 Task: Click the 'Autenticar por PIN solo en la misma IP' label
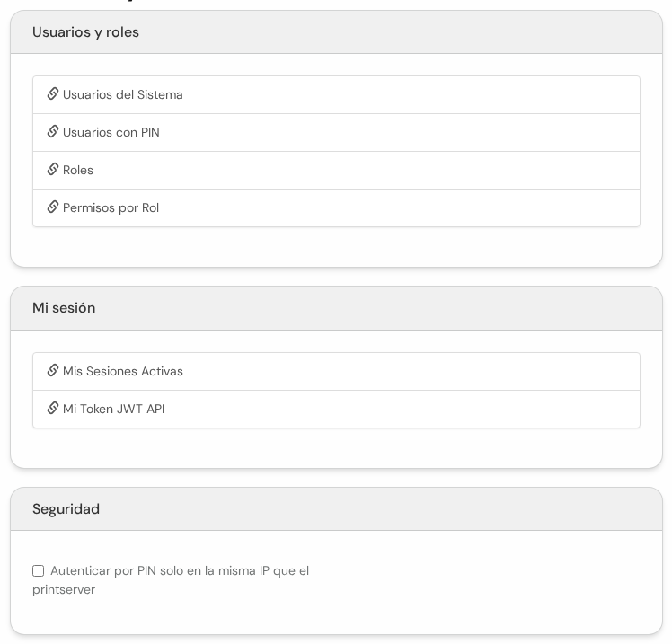pos(171,580)
